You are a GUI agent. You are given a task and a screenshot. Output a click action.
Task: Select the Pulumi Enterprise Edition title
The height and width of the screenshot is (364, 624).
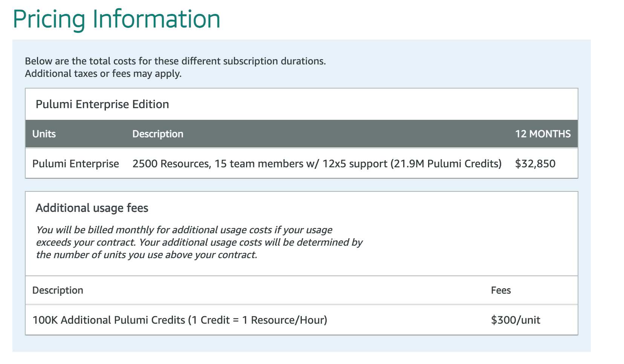(x=102, y=104)
